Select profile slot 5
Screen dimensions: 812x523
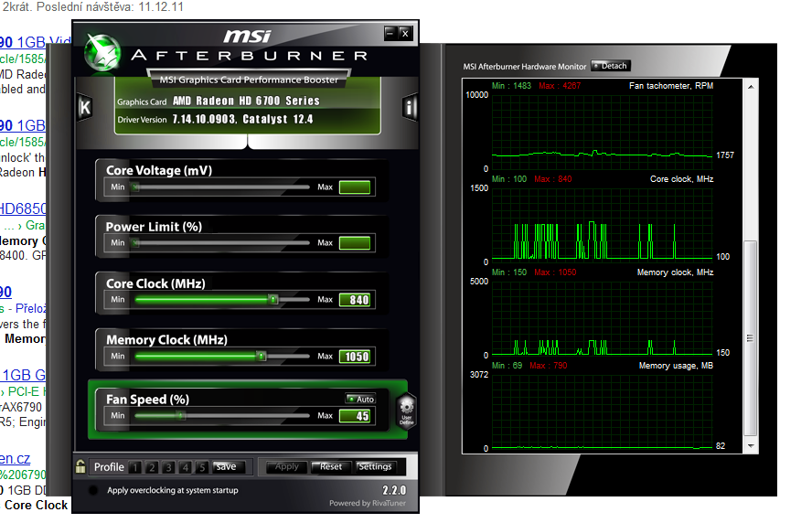[202, 467]
